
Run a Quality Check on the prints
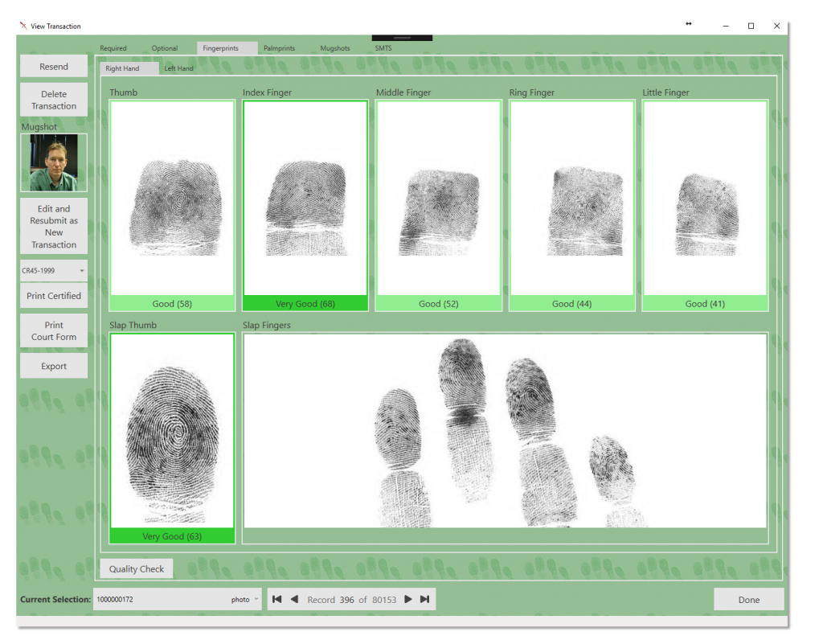tap(136, 568)
